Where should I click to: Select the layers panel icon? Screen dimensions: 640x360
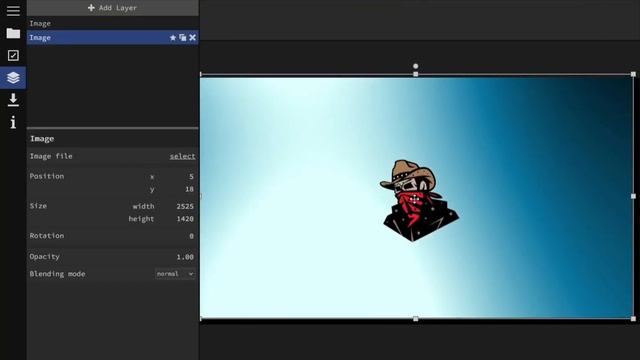pyautogui.click(x=13, y=78)
